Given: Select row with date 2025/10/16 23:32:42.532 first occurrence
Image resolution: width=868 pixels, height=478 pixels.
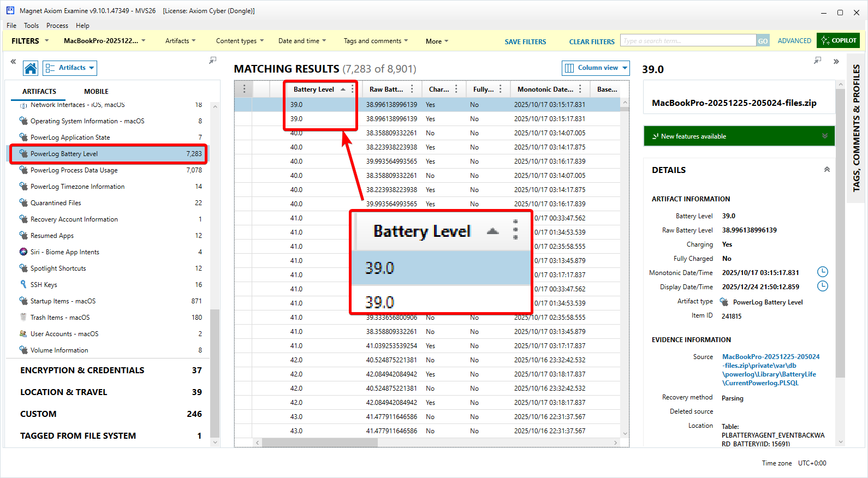Looking at the screenshot, I should (427, 360).
